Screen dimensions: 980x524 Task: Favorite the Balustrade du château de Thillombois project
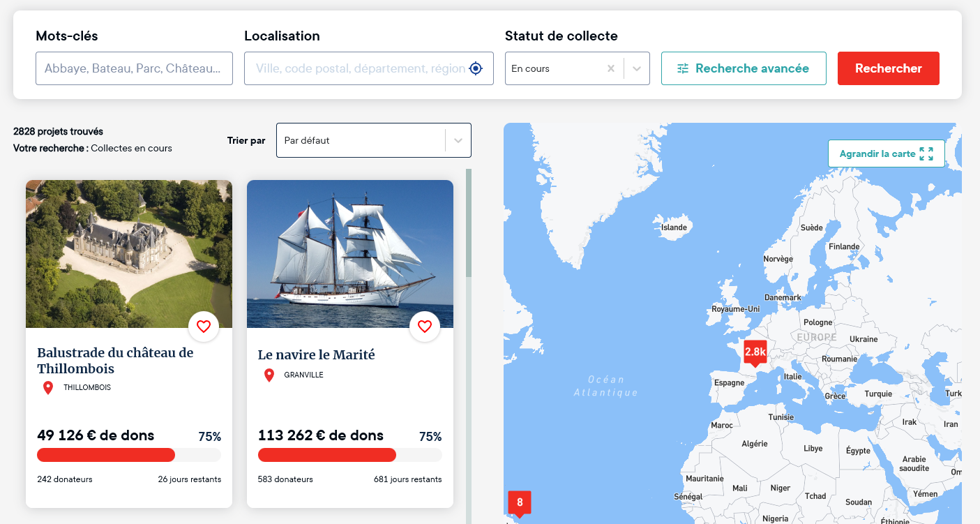204,327
